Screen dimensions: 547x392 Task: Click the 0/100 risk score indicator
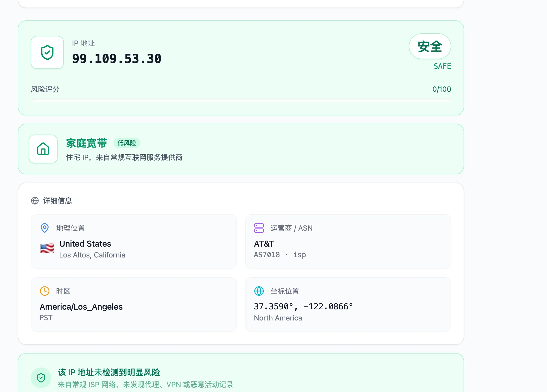click(x=442, y=89)
